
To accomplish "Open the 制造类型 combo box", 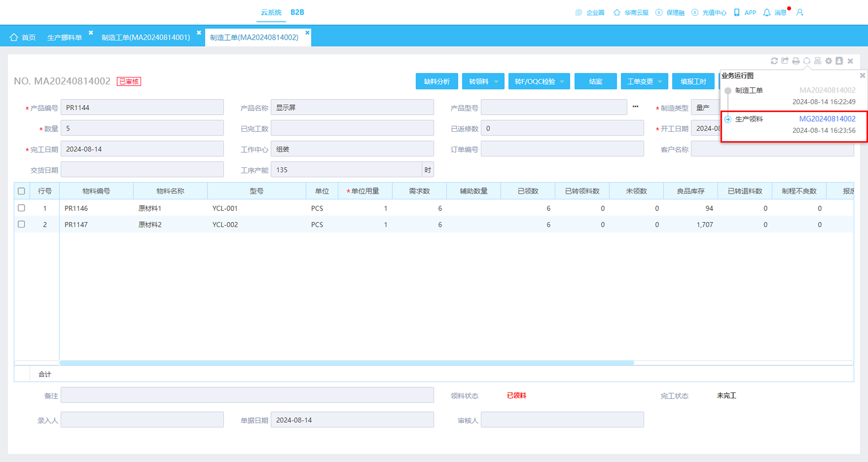I will coord(706,107).
